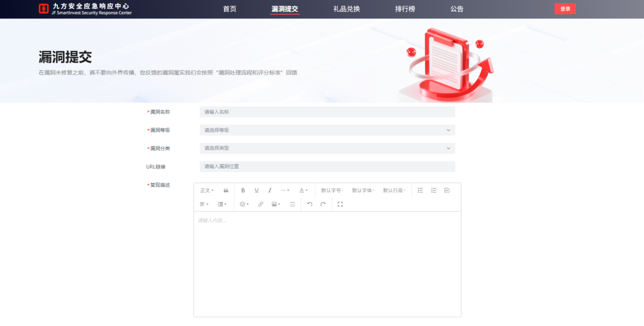Image resolution: width=644 pixels, height=326 pixels.
Task: Open the 礼品兑换 gift exchange page
Action: (346, 9)
